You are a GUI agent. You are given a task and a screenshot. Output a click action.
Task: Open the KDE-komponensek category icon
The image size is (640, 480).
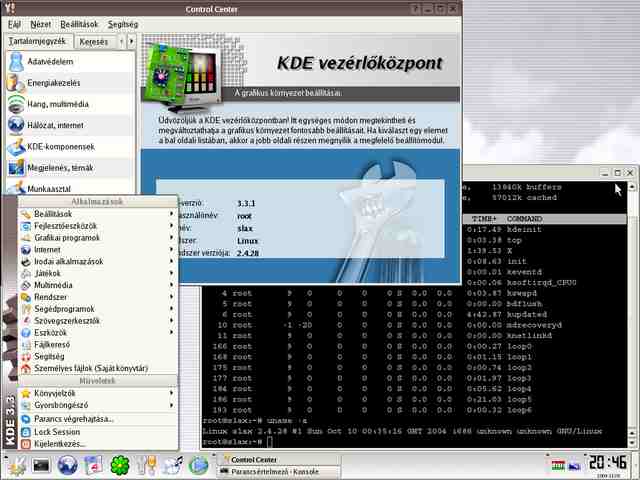[16, 147]
